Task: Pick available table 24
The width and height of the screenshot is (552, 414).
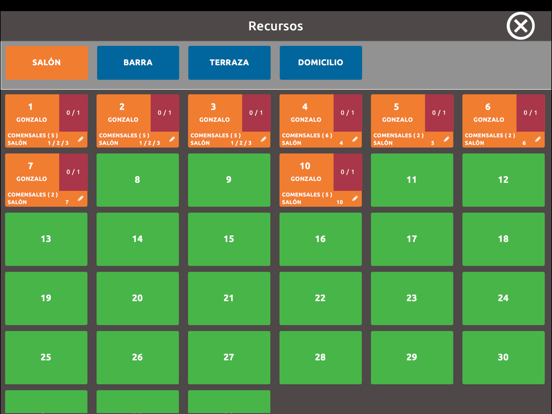Action: (503, 298)
